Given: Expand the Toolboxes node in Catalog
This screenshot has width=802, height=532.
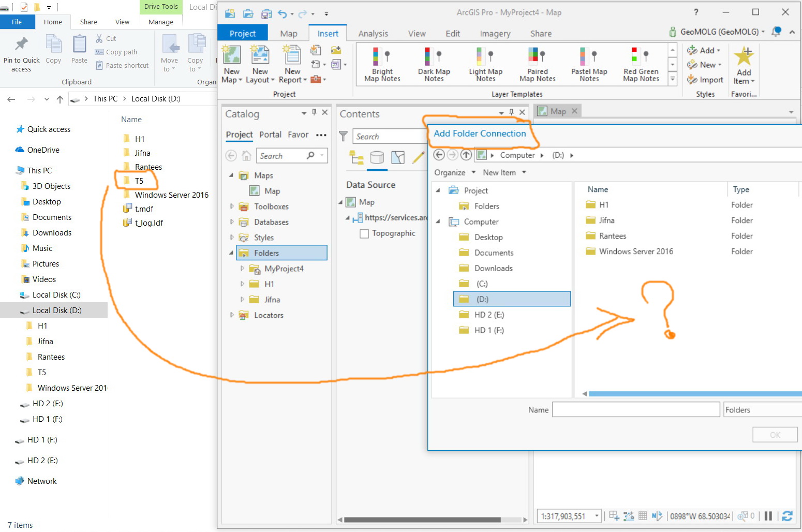Looking at the screenshot, I should pos(232,206).
